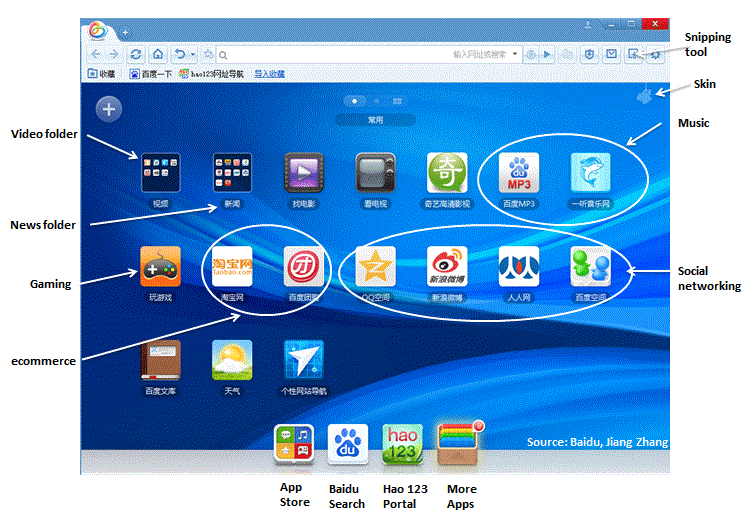Image resolution: width=745 pixels, height=523 pixels.
Task: Open the App Store dock icon
Action: pos(294,444)
